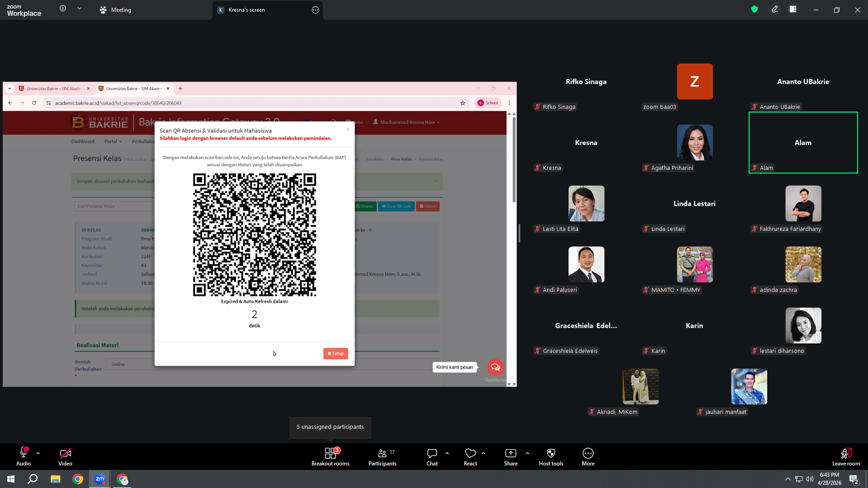Open the Windows Start menu
This screenshot has height=488, width=868.
click(11, 479)
